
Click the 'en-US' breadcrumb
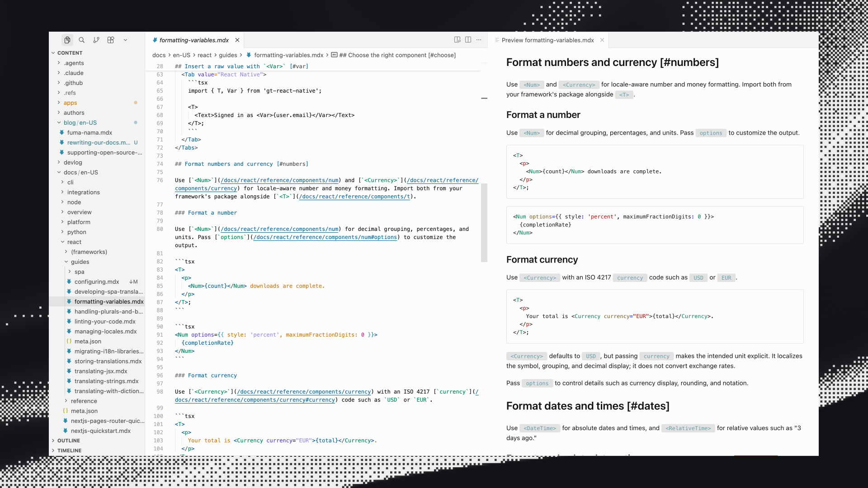coord(181,55)
